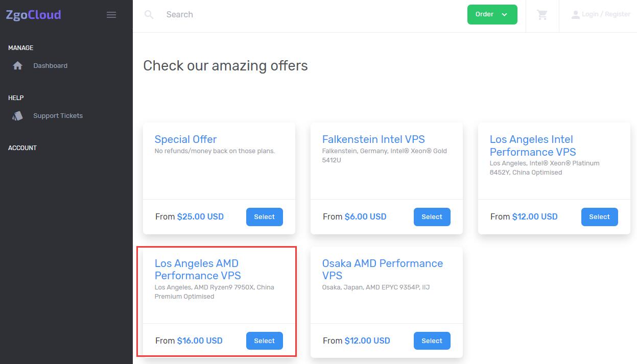Open the green Order dropdown
The image size is (637, 364).
pos(492,14)
